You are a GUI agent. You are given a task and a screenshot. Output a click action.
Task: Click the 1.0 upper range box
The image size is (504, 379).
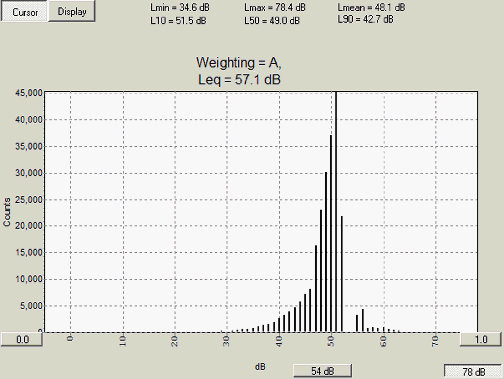click(481, 339)
